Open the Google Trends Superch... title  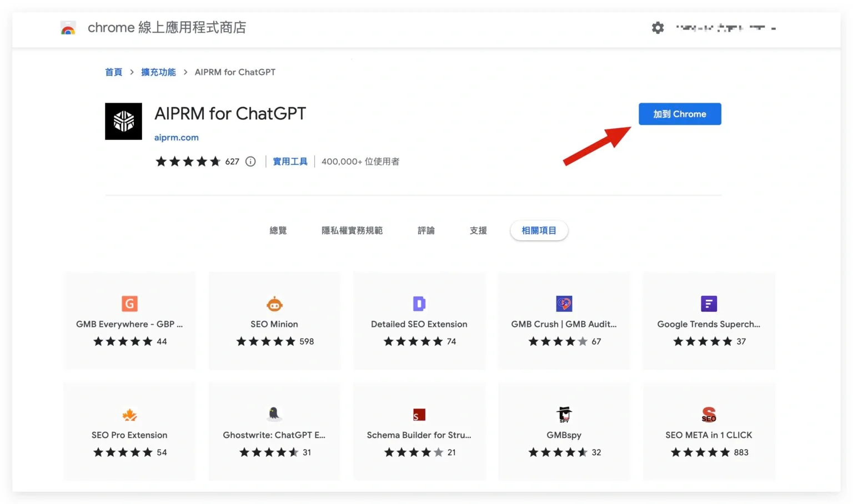709,324
